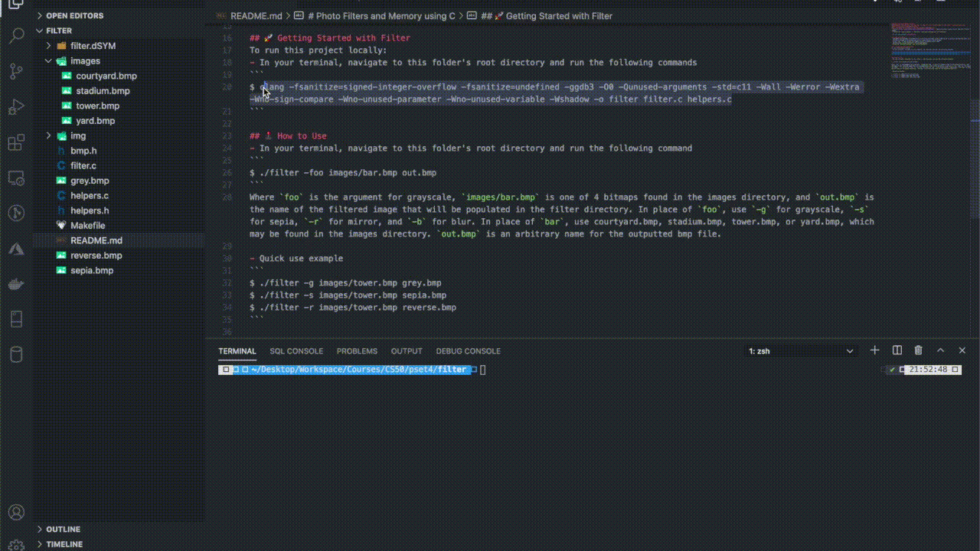Open the Remote Explorer view
Viewport: 980px width, 551px height.
16,178
